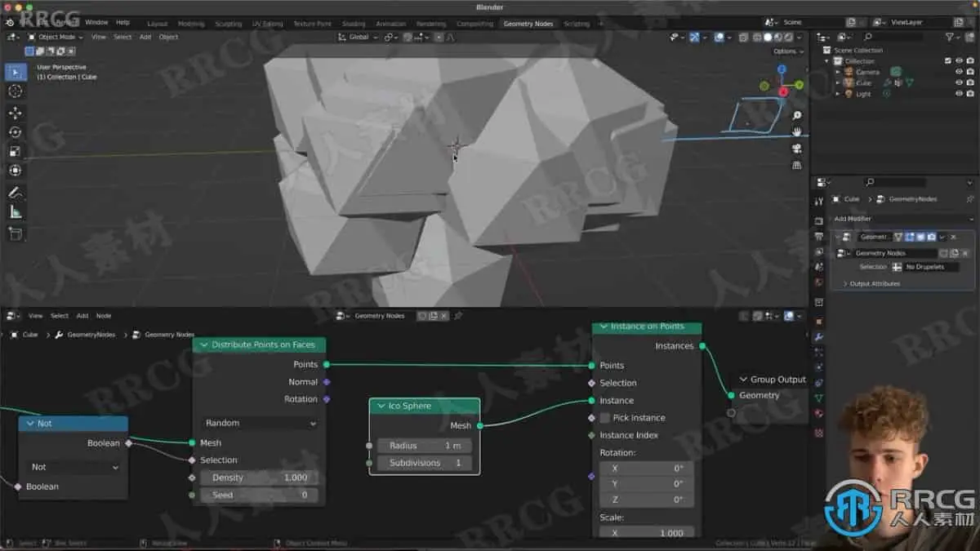Open the viewport Object menu
This screenshot has height=551, width=980.
pyautogui.click(x=168, y=37)
